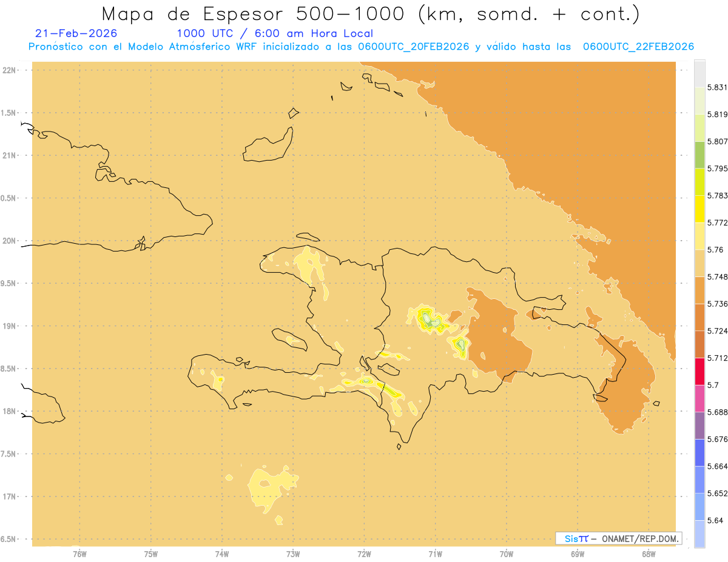Click the legend value '5.664'
728x562 pixels.
point(717,466)
